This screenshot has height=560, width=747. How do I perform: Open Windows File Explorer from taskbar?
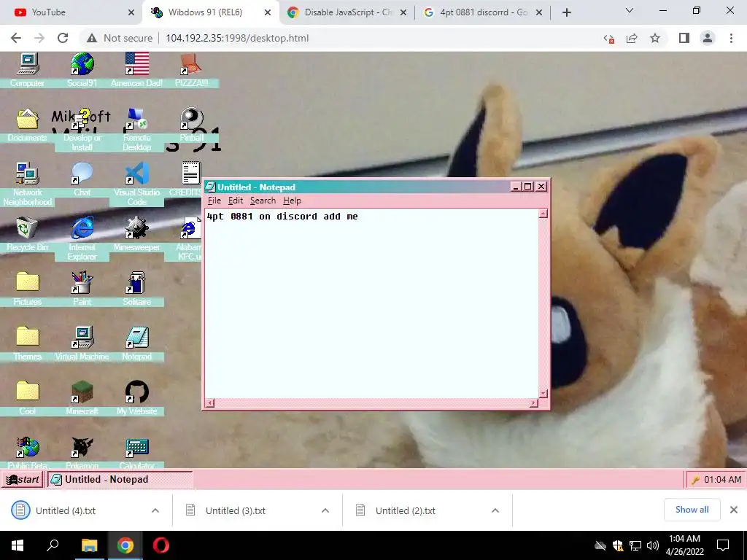pos(89,545)
